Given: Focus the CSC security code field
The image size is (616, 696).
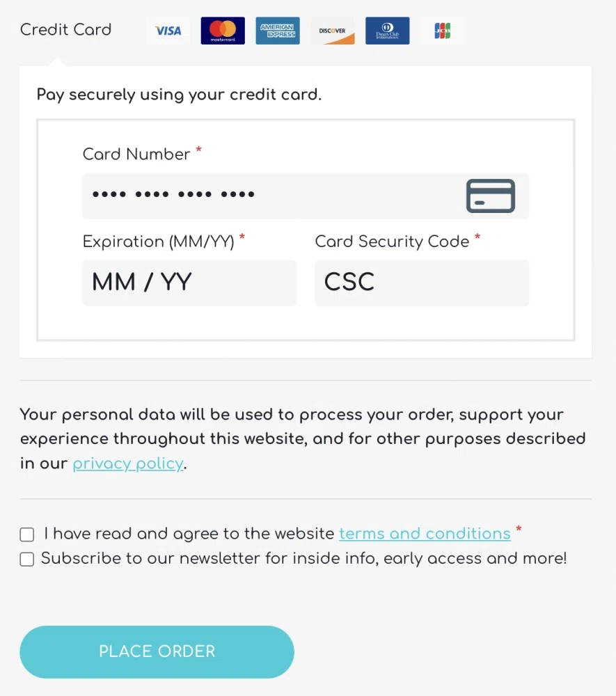Looking at the screenshot, I should pyautogui.click(x=421, y=283).
